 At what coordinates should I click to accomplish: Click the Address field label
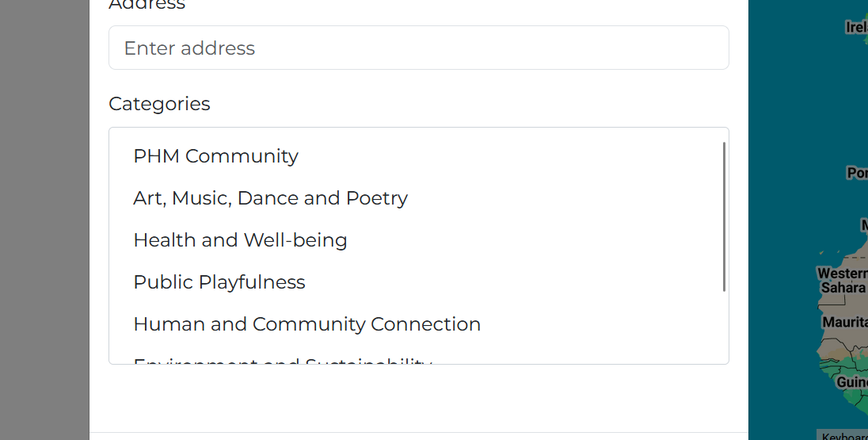click(147, 5)
